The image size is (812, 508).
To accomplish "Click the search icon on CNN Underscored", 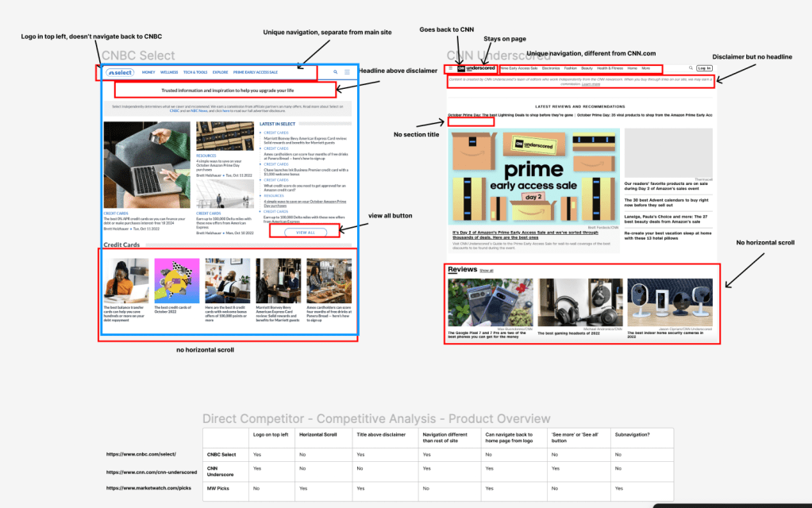I will point(691,68).
